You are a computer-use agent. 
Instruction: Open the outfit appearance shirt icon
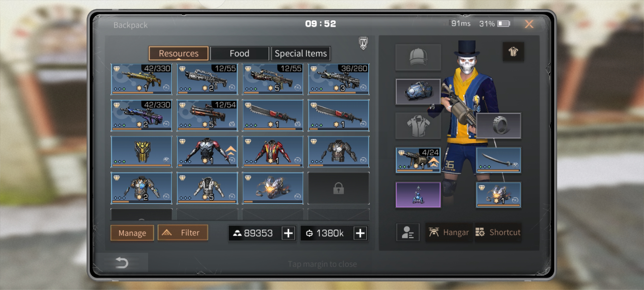tap(513, 51)
